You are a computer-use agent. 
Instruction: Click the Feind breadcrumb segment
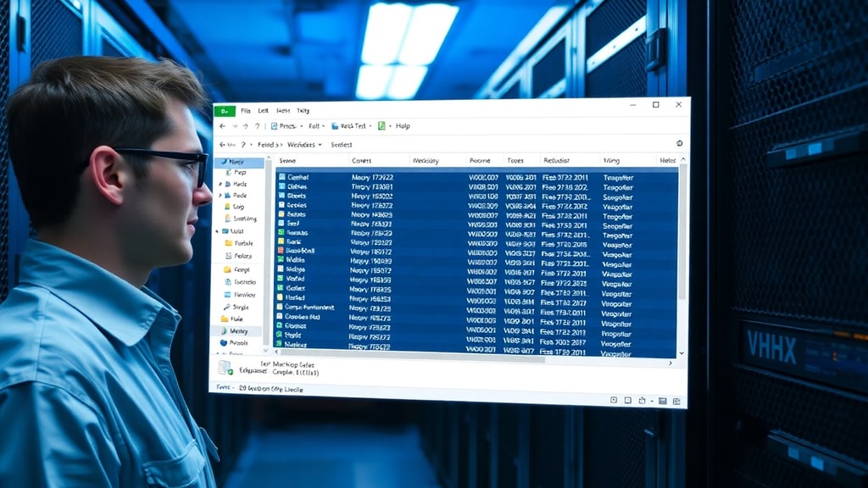[265, 145]
